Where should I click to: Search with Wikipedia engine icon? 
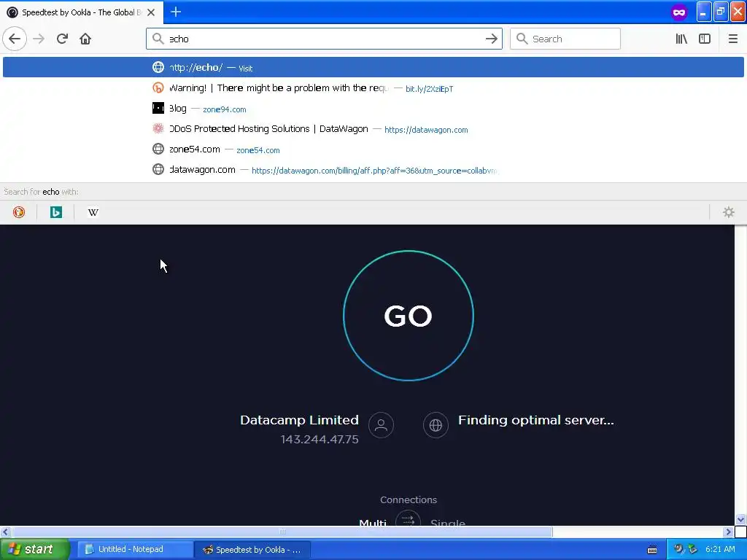coord(93,212)
